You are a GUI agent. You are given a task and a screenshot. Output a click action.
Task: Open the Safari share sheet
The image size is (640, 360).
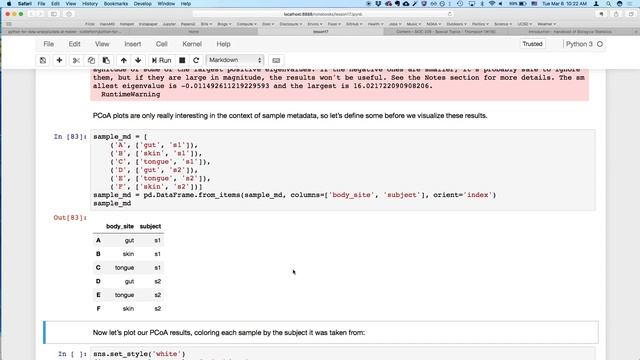pyautogui.click(x=616, y=14)
